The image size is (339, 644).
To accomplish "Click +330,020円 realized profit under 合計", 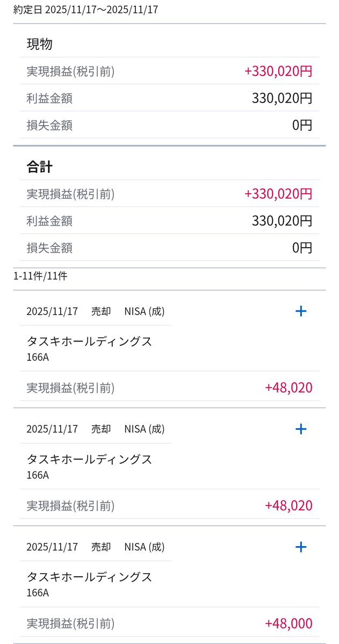I will coord(278,194).
